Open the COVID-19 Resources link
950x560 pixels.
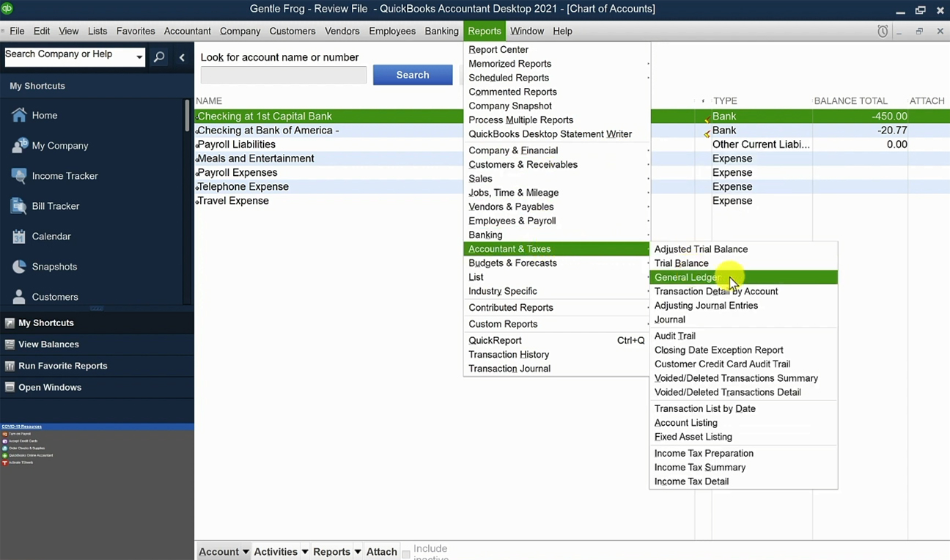pyautogui.click(x=21, y=427)
